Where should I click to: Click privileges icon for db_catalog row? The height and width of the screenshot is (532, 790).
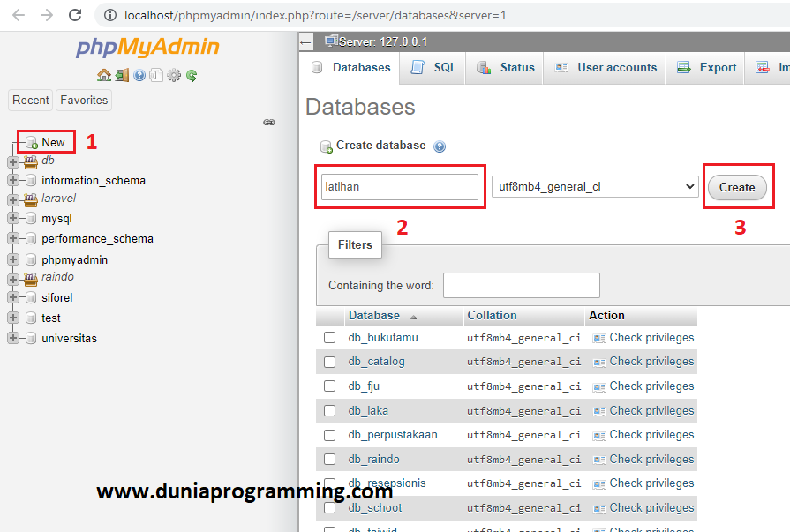coord(599,363)
